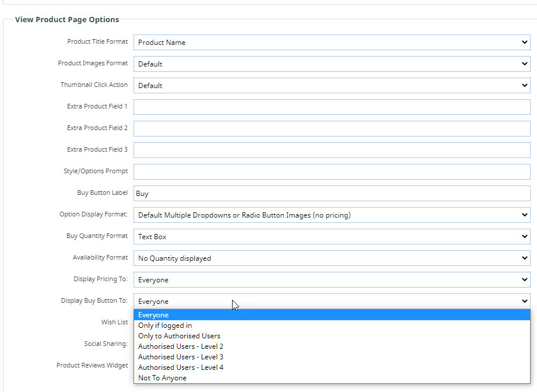Focus the Extra Product Field 2 input
The height and width of the screenshot is (392, 537).
(x=332, y=128)
